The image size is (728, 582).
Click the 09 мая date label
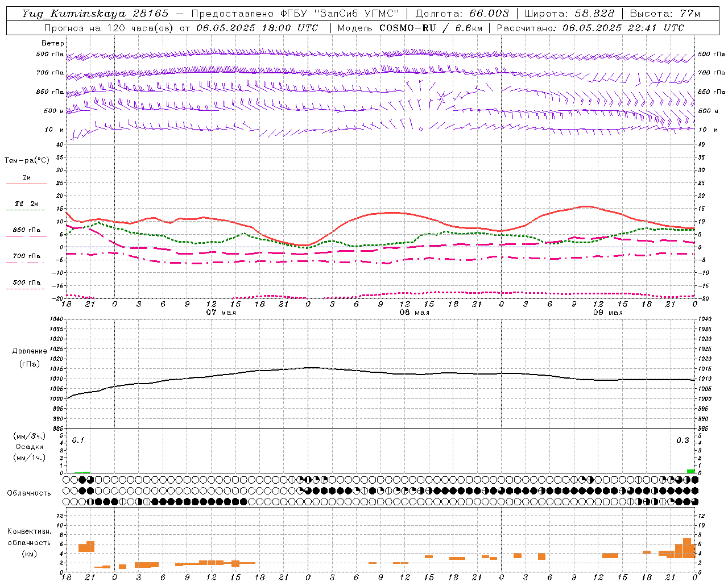coord(607,313)
